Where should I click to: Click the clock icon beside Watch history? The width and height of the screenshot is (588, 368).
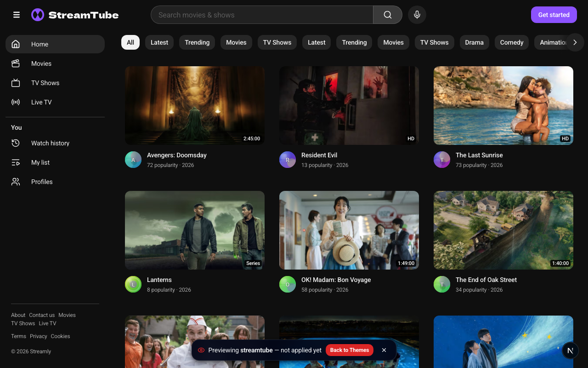coord(16,143)
